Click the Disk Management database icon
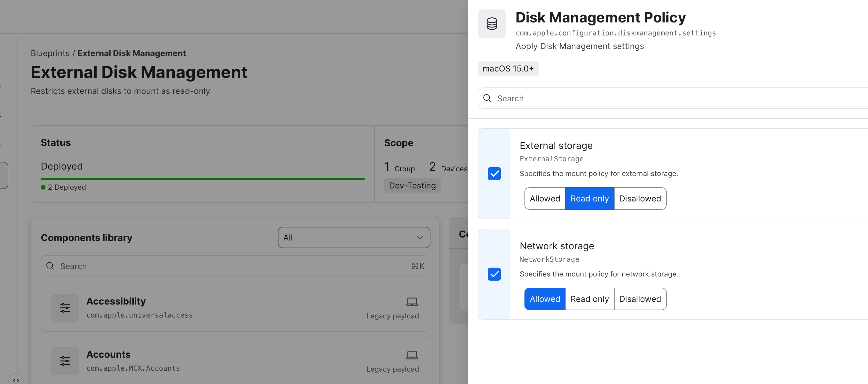The height and width of the screenshot is (384, 868). pos(492,24)
